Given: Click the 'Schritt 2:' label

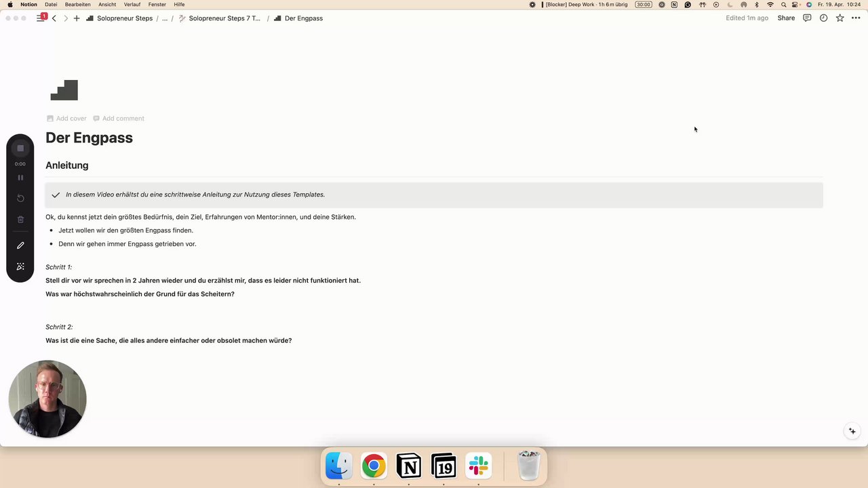Looking at the screenshot, I should (59, 327).
